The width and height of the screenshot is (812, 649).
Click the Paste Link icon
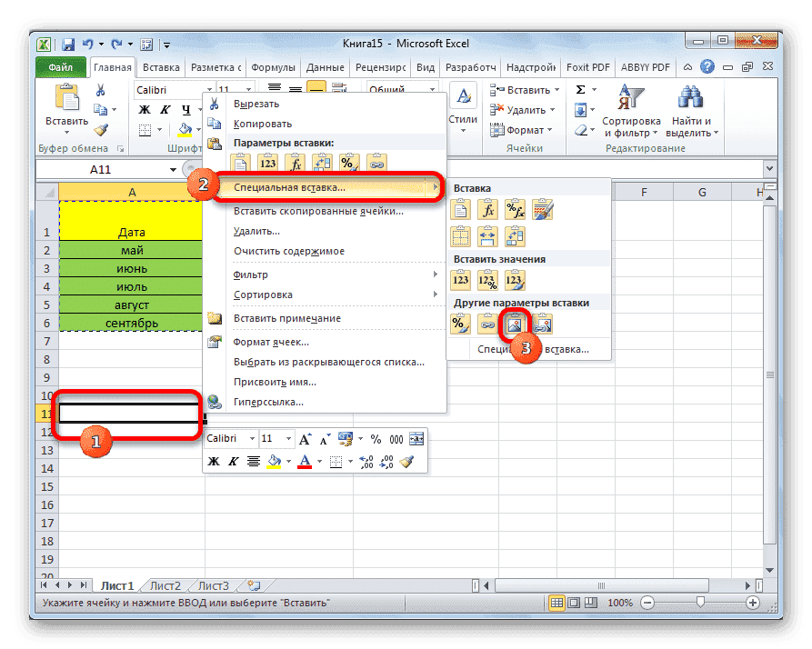point(487,324)
